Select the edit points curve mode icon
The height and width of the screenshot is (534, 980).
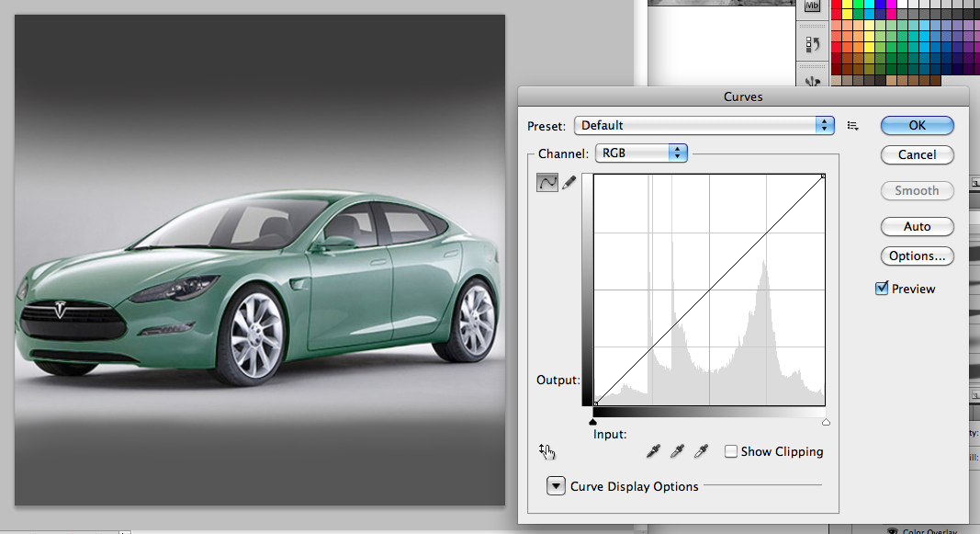tap(546, 182)
